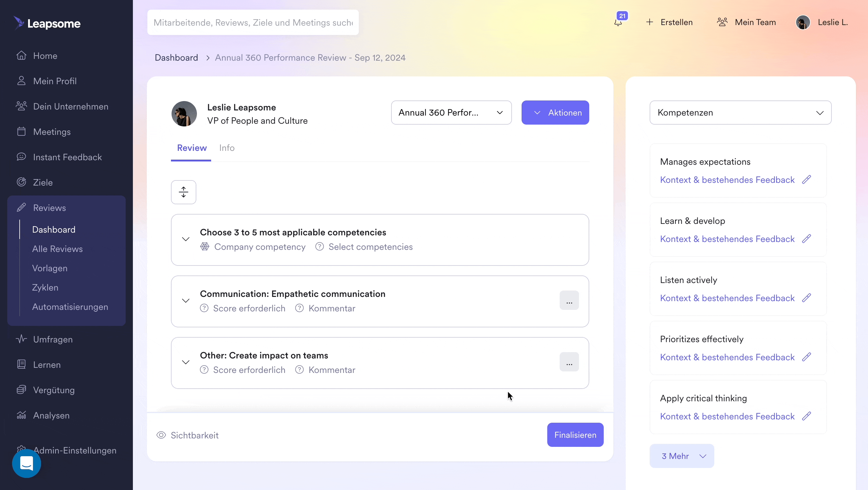868x490 pixels.
Task: Click the Mein Profil person icon
Action: pyautogui.click(x=21, y=81)
